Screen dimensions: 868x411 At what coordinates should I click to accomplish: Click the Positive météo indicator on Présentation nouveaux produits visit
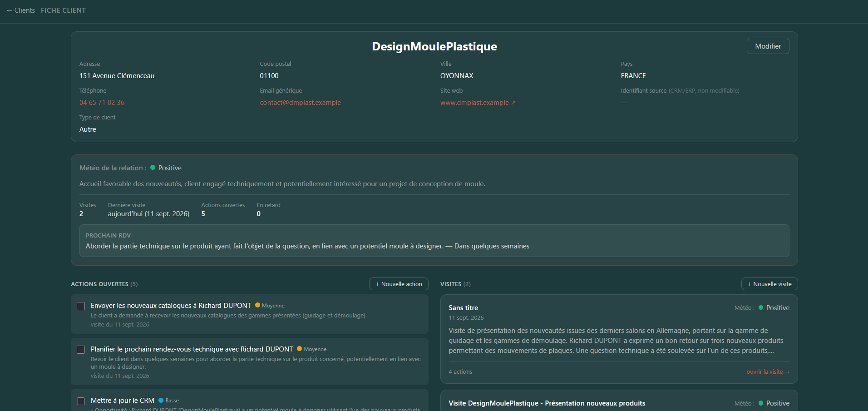(x=774, y=403)
